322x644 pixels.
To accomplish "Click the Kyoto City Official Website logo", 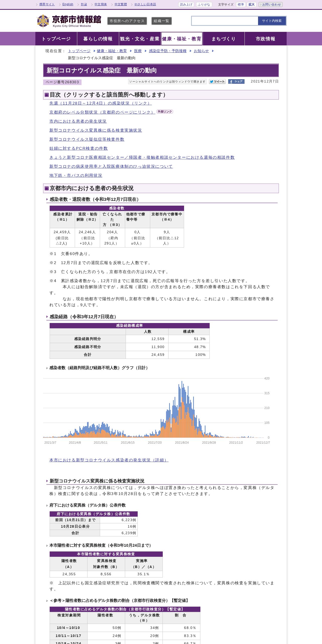I will coord(69,21).
